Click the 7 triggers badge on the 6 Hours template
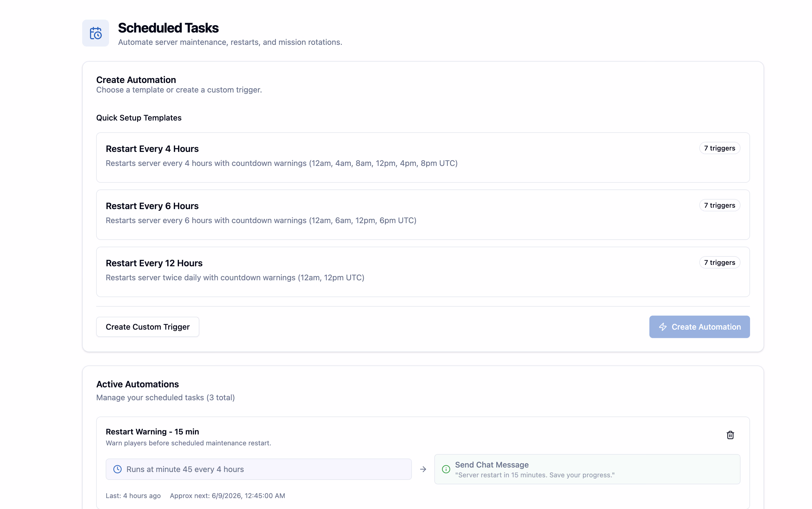812x509 pixels. click(719, 205)
